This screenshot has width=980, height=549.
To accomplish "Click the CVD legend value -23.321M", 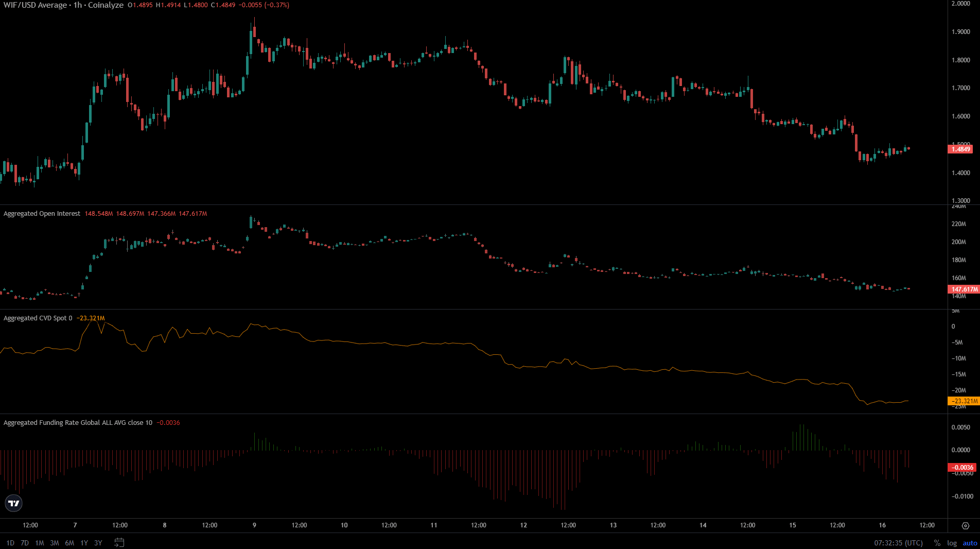I will coord(91,318).
